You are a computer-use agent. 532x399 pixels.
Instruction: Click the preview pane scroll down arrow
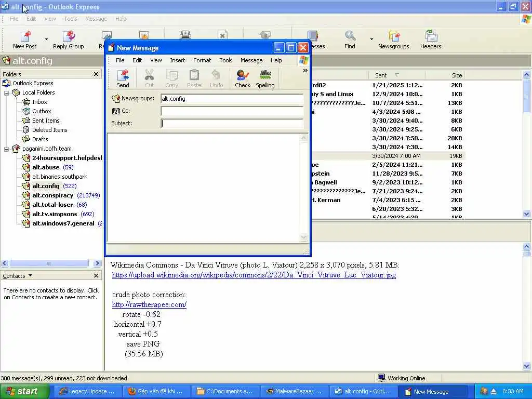(x=526, y=366)
